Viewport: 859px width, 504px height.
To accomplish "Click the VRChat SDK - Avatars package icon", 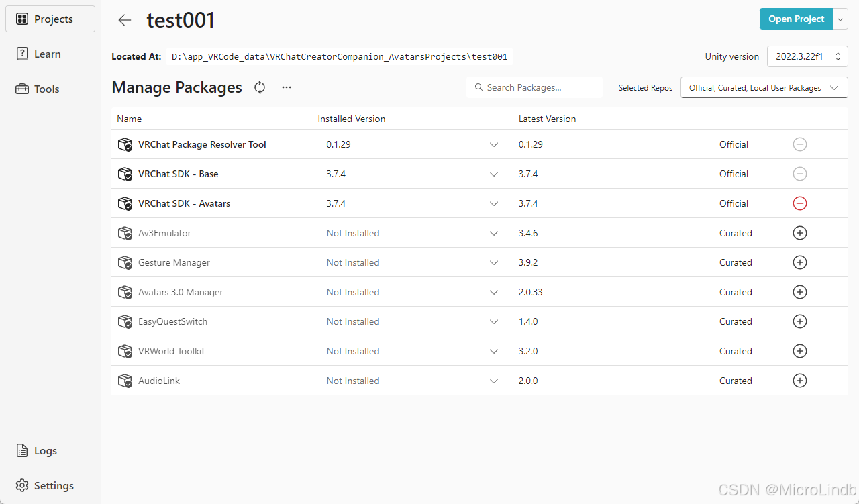I will click(125, 203).
